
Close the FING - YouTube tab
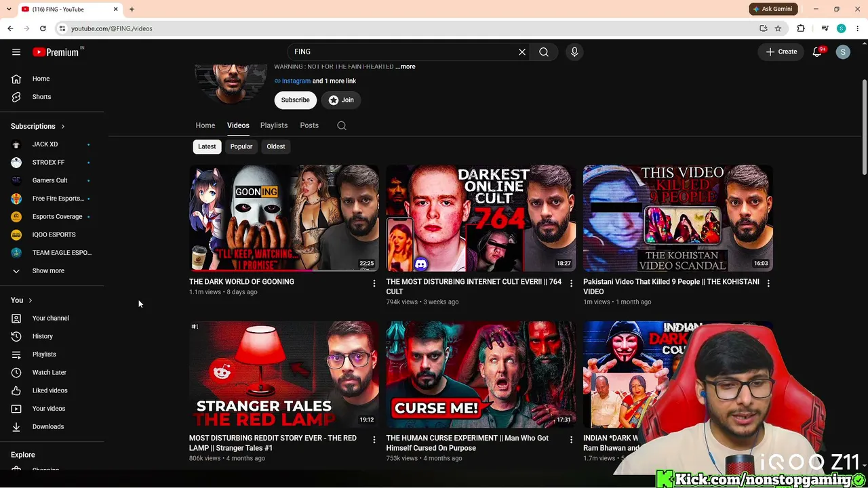[115, 9]
